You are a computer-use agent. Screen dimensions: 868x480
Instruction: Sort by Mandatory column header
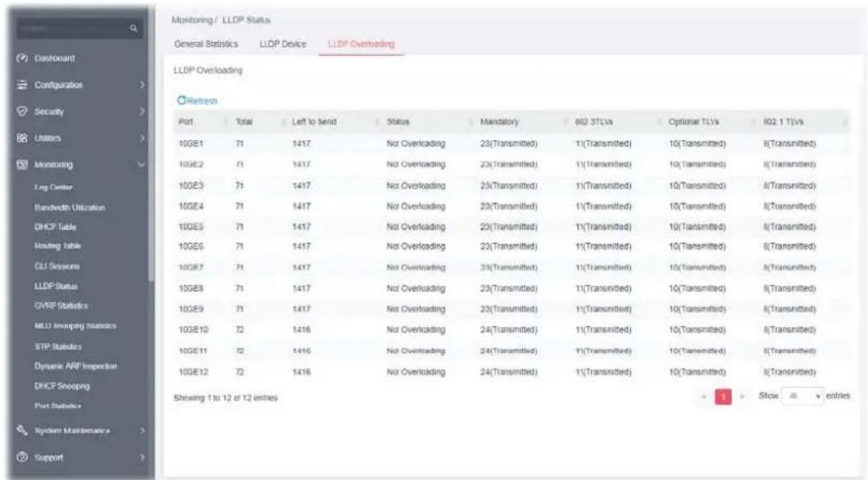[522, 121]
